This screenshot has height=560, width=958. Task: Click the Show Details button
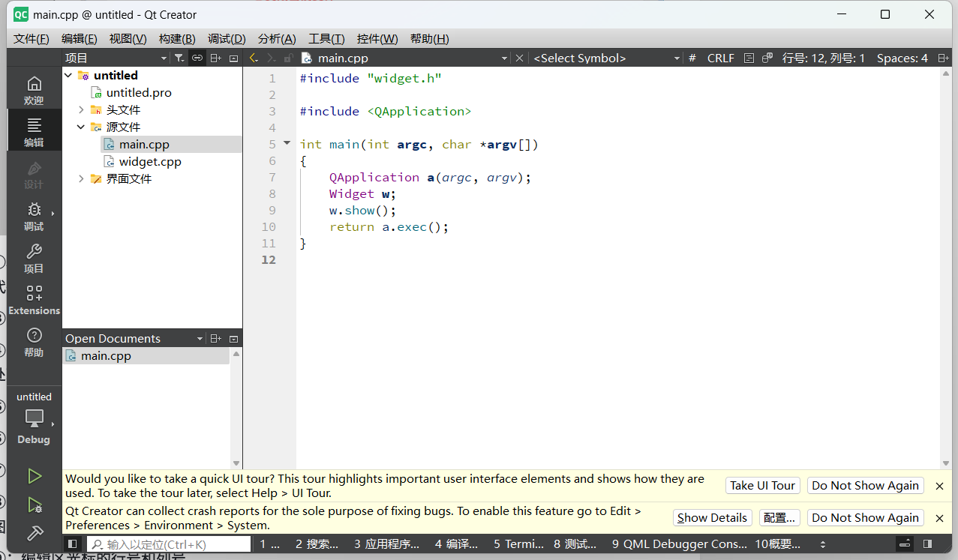(x=712, y=518)
